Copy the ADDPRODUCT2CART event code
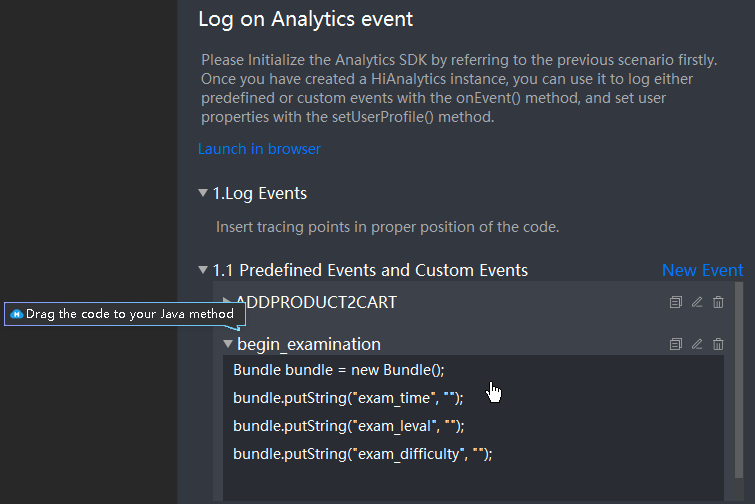This screenshot has height=504, width=755. coord(676,302)
